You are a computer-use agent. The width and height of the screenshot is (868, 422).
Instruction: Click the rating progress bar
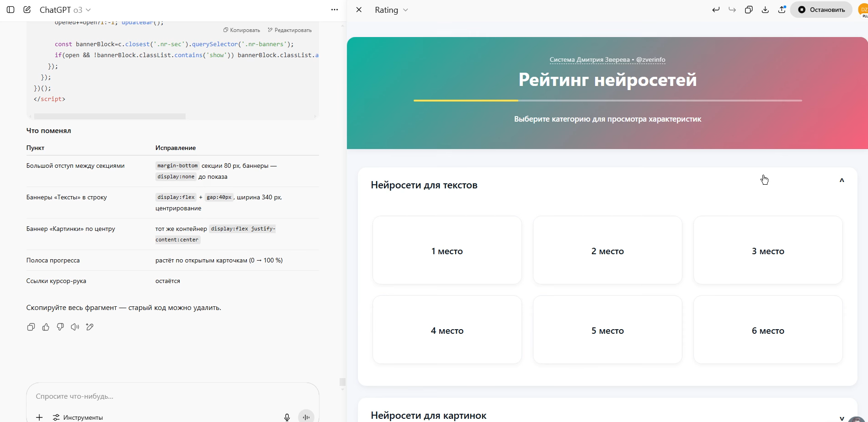607,101
